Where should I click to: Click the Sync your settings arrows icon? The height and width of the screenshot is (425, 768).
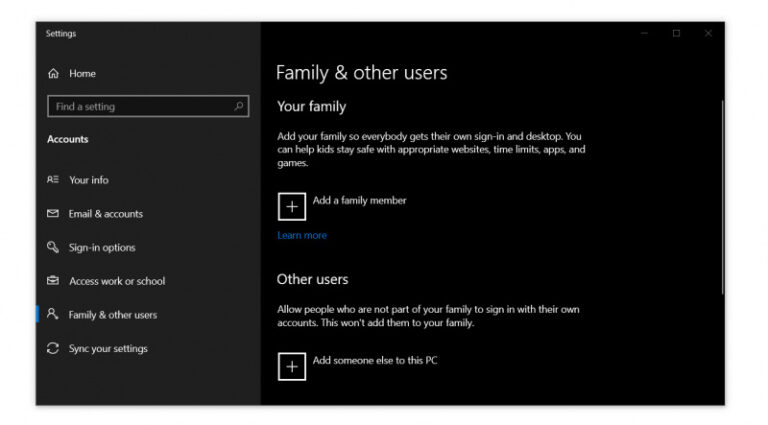coord(53,348)
